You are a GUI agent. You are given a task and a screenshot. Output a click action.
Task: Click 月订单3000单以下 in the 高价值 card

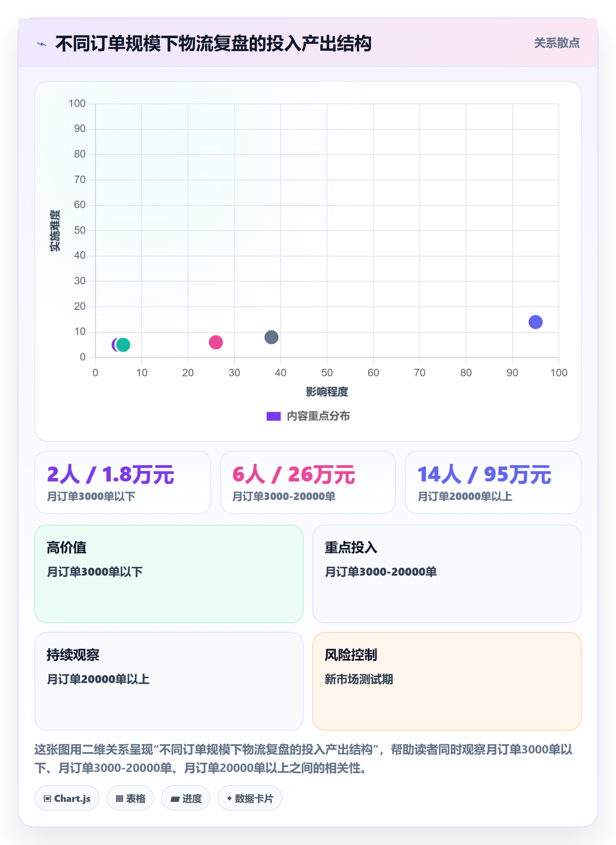coord(95,572)
